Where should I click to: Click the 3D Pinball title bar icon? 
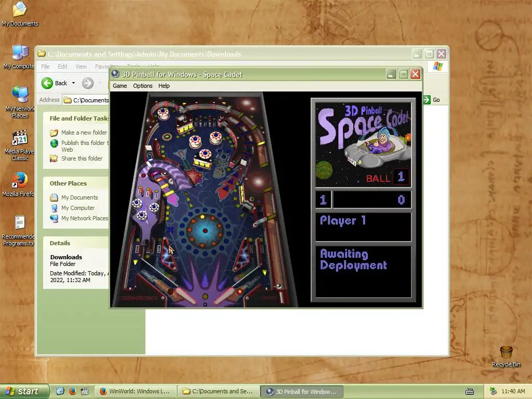click(x=115, y=74)
